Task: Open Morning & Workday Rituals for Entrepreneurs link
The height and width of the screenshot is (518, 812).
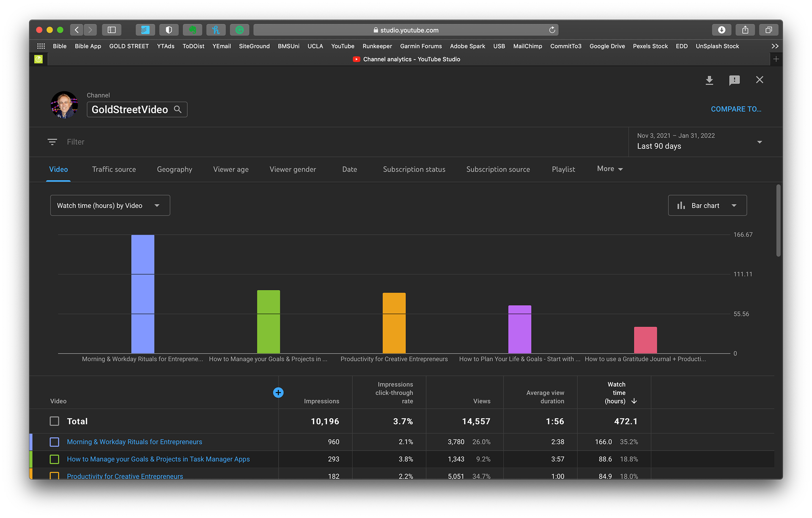Action: pos(134,442)
